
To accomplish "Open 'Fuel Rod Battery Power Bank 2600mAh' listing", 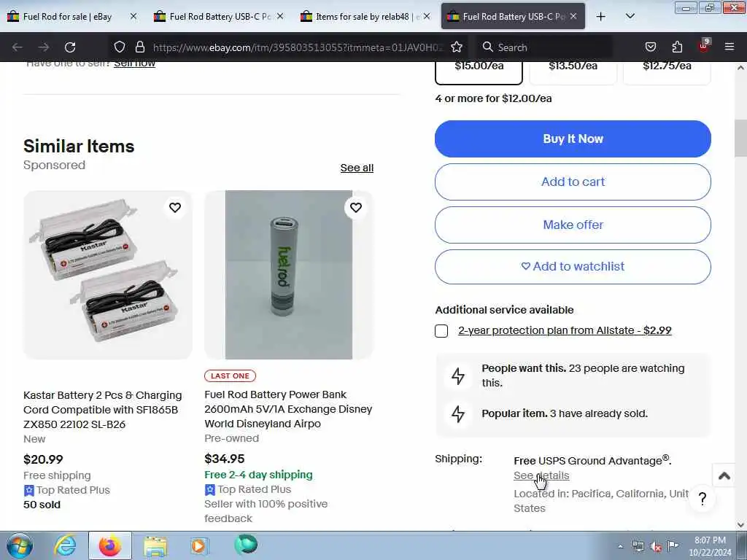I will click(288, 409).
